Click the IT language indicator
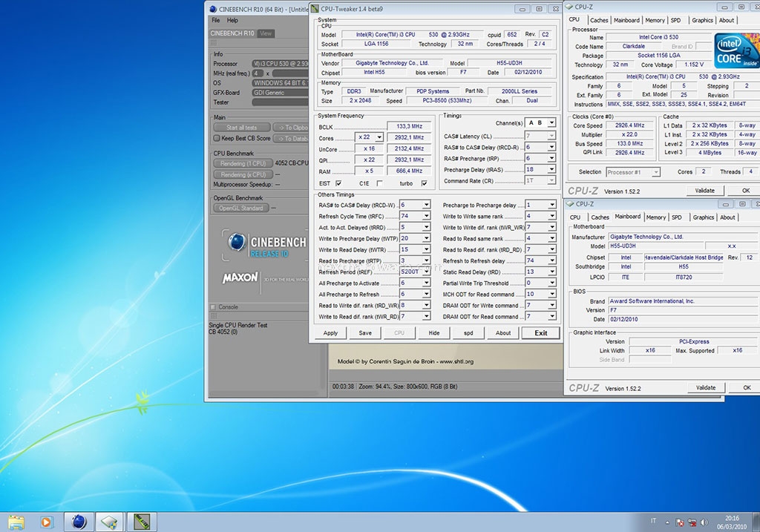The image size is (760, 532). [x=653, y=521]
